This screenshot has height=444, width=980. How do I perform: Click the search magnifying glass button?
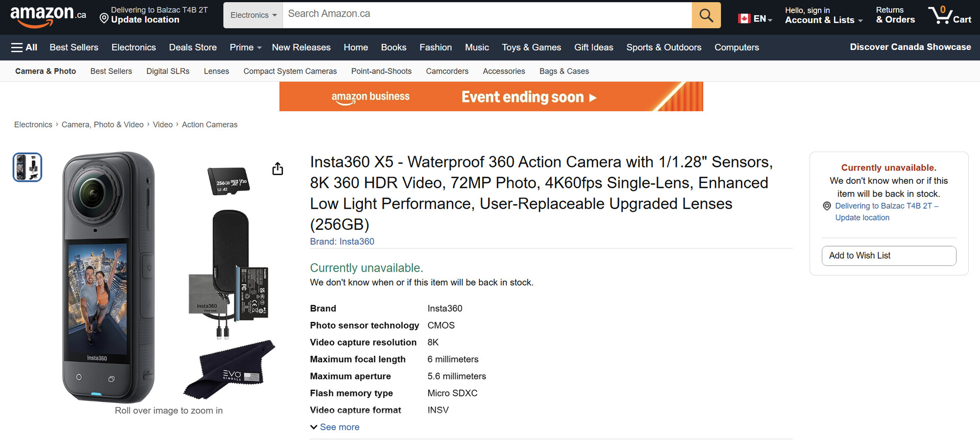(706, 15)
